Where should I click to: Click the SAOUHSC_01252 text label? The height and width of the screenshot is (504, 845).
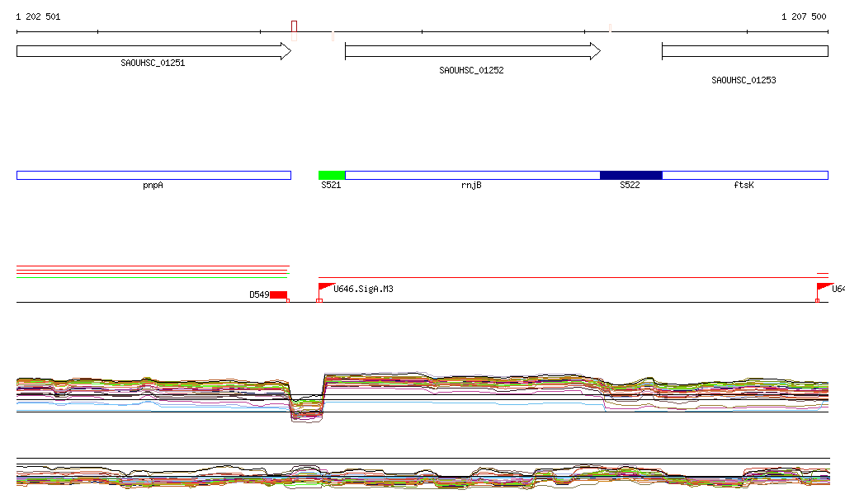tap(471, 71)
